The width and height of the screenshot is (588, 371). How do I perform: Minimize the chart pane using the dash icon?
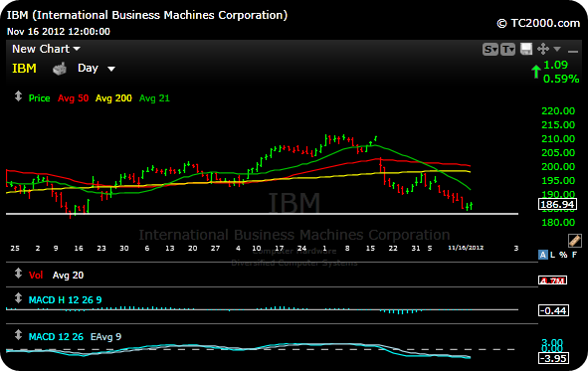573,51
